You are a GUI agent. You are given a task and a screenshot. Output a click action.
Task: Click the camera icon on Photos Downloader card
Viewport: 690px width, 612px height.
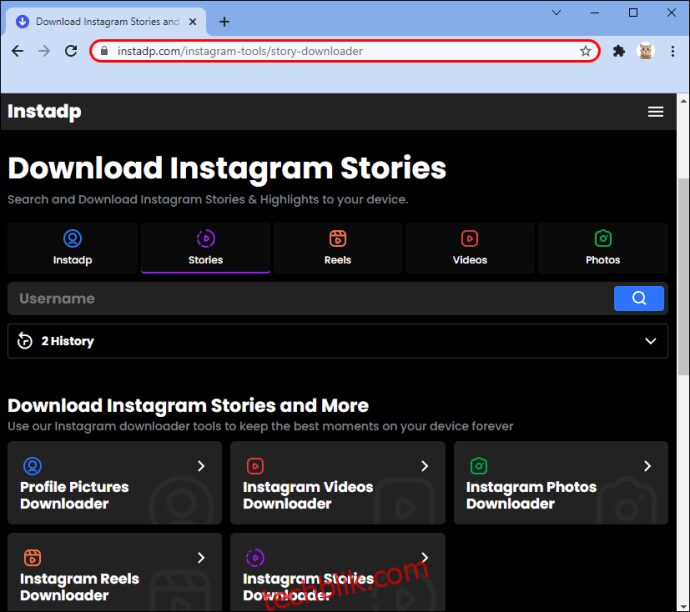click(479, 466)
